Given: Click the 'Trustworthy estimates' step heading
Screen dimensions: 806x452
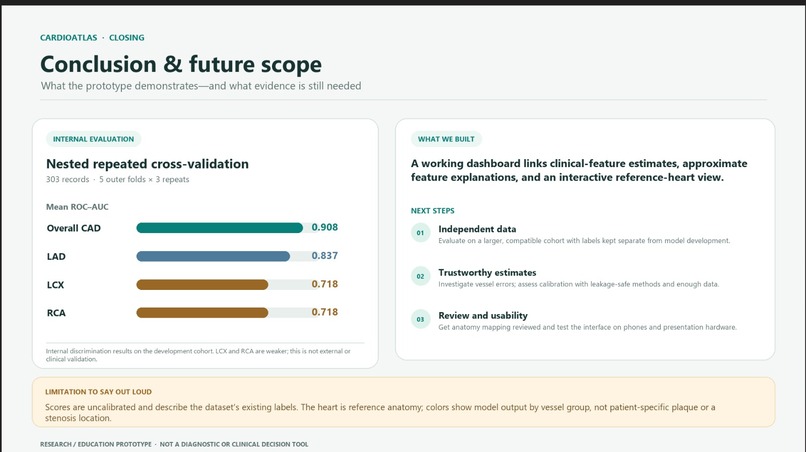Looking at the screenshot, I should click(487, 273).
